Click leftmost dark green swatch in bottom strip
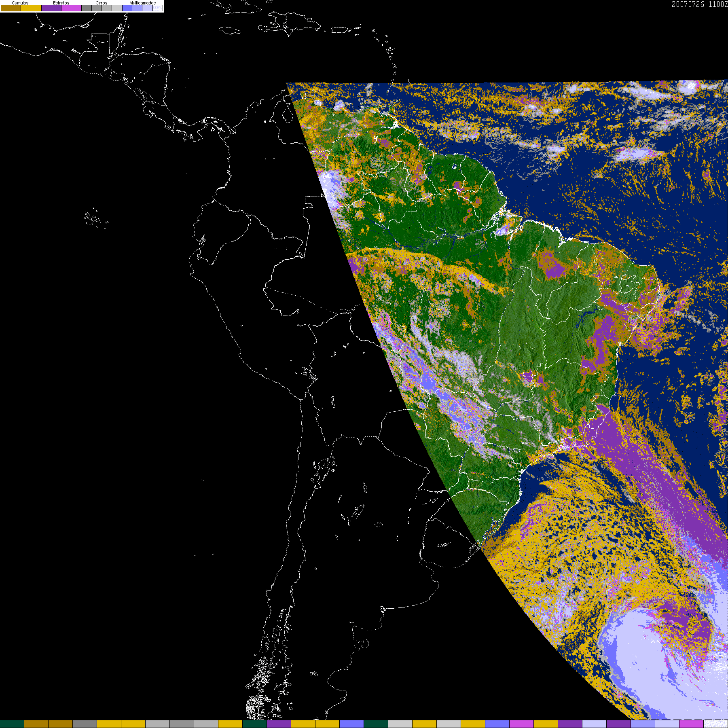The width and height of the screenshot is (728, 728). 12,724
